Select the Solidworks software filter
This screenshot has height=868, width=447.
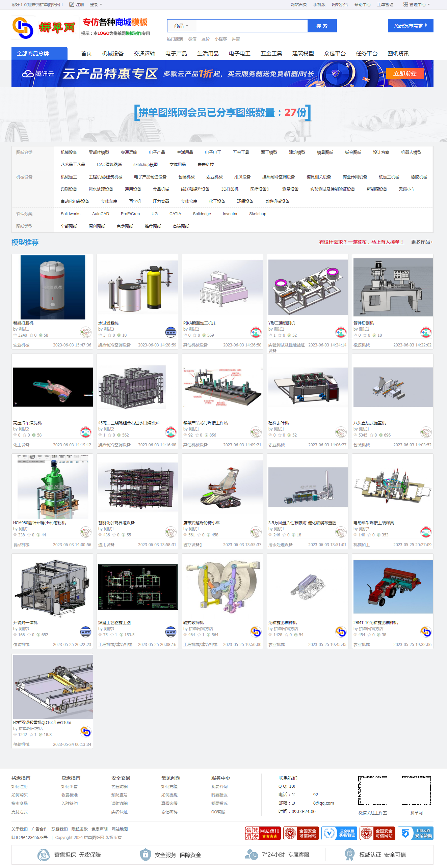[71, 214]
